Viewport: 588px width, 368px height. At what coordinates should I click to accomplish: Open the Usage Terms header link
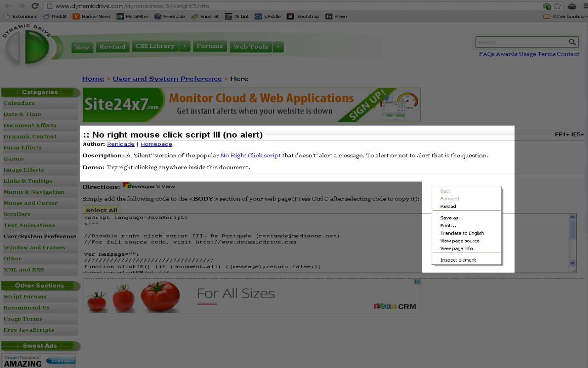537,54
